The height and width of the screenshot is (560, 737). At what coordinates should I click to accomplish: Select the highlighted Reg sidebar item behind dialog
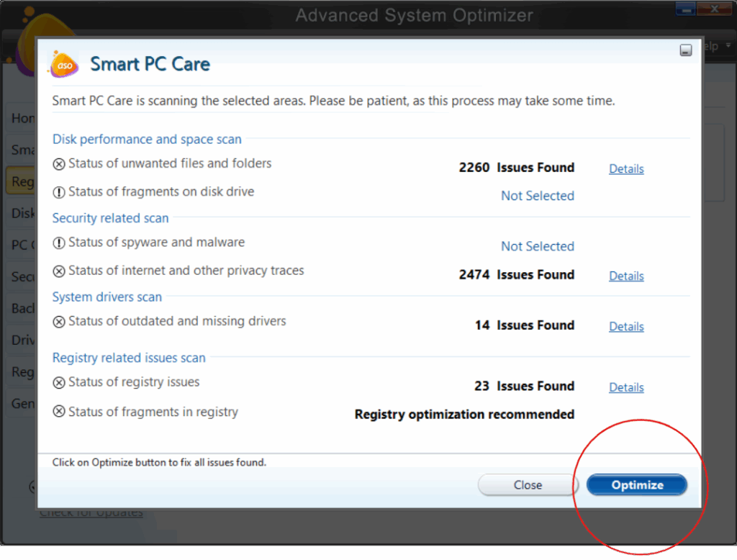point(22,181)
